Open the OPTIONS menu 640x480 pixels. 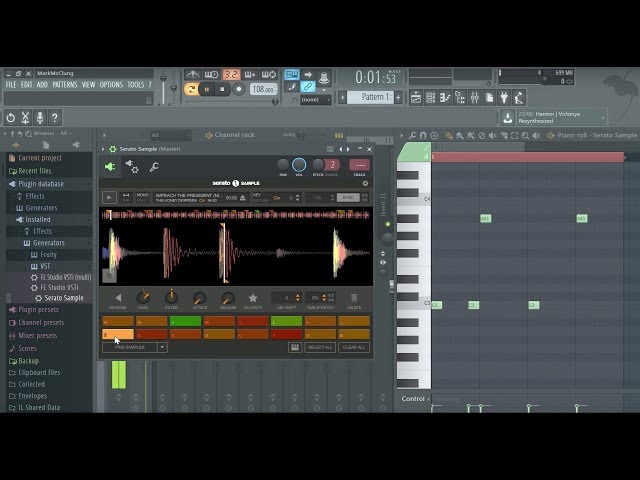pos(111,84)
